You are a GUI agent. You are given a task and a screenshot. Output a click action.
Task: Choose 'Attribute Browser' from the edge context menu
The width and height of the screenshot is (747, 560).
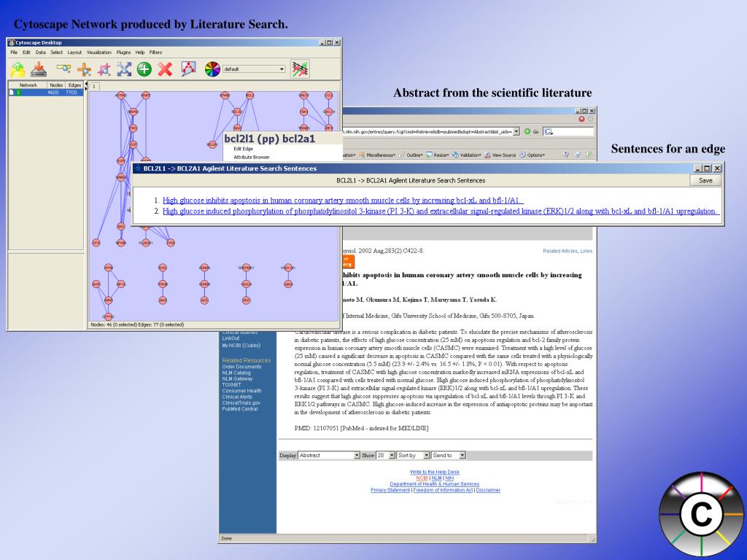[252, 157]
